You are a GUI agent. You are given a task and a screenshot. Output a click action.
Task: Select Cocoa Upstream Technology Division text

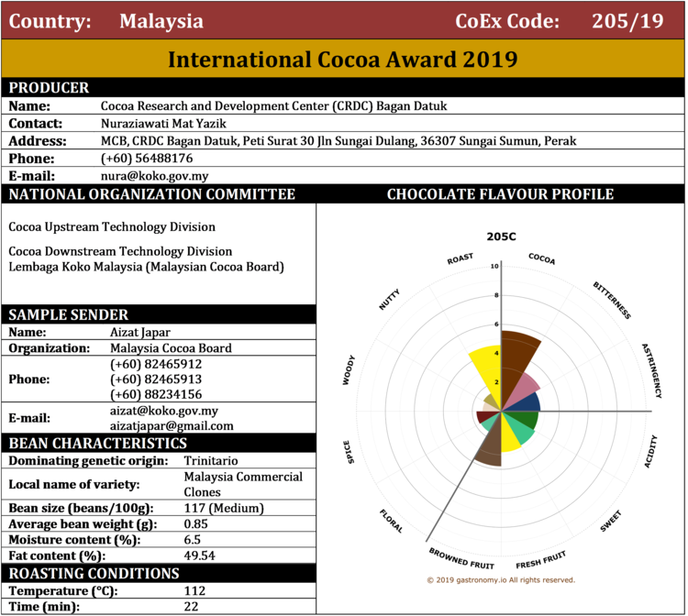[x=112, y=226]
